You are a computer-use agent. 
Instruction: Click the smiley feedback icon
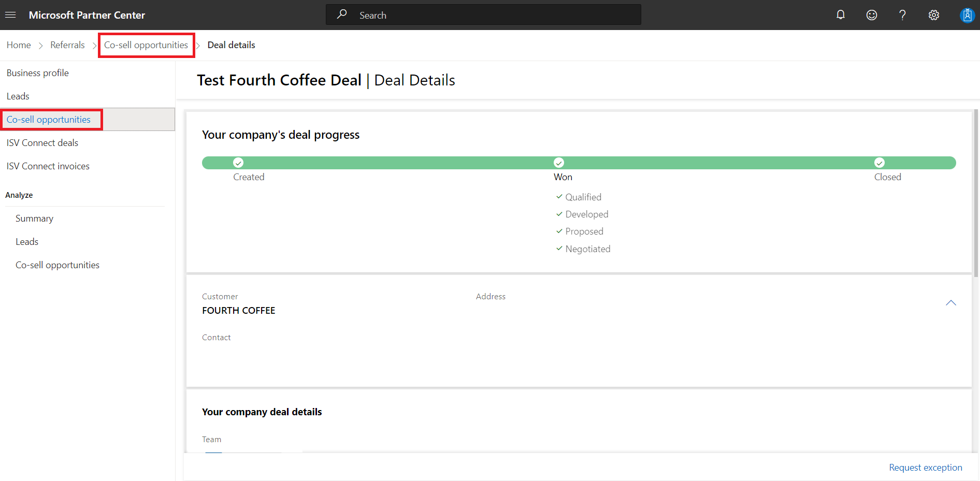point(872,15)
